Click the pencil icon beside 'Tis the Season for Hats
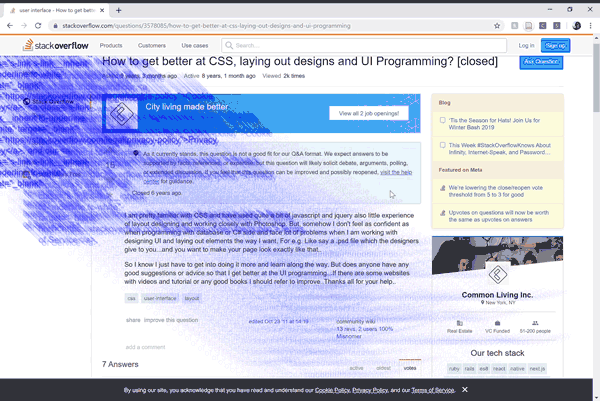 [x=443, y=120]
